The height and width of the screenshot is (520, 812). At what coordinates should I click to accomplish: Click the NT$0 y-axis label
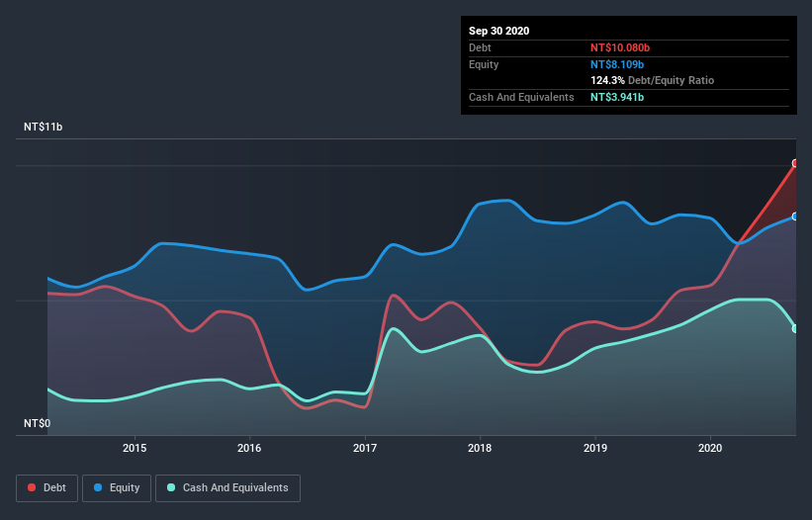[x=38, y=423]
